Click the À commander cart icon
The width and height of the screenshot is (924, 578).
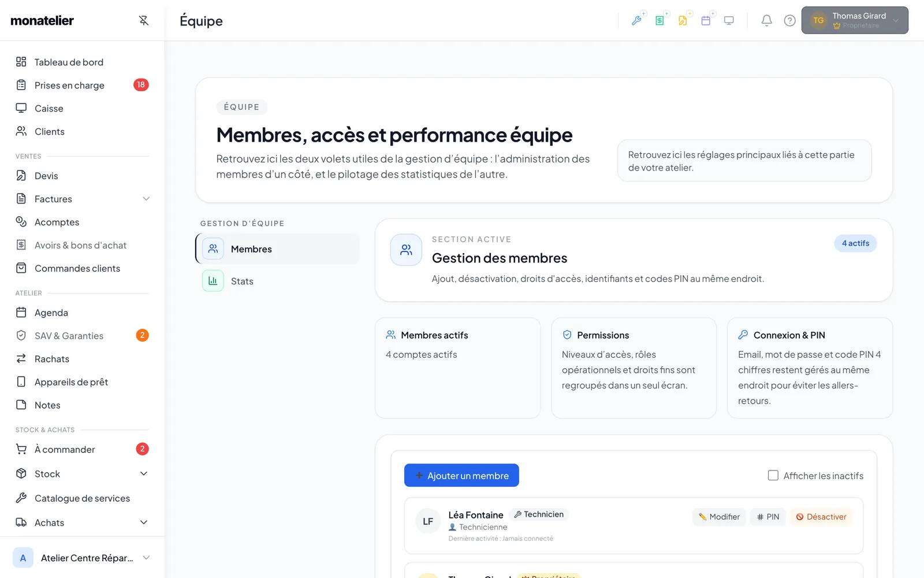(x=21, y=449)
